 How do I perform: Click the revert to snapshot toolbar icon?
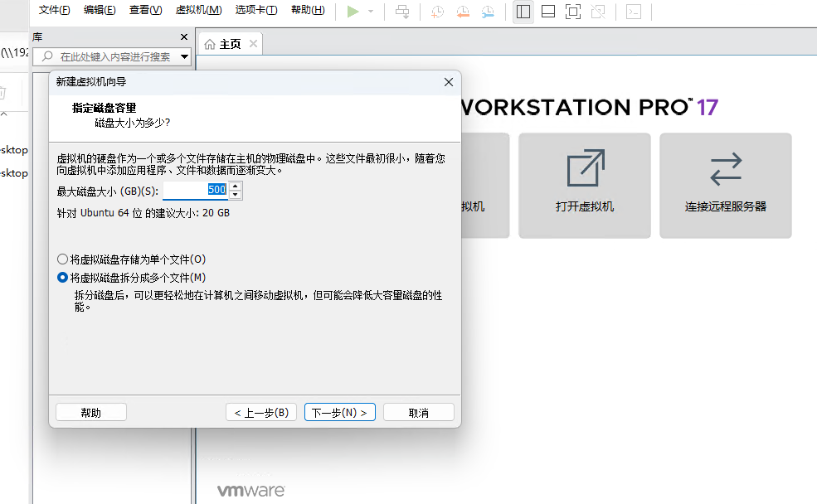(x=463, y=12)
